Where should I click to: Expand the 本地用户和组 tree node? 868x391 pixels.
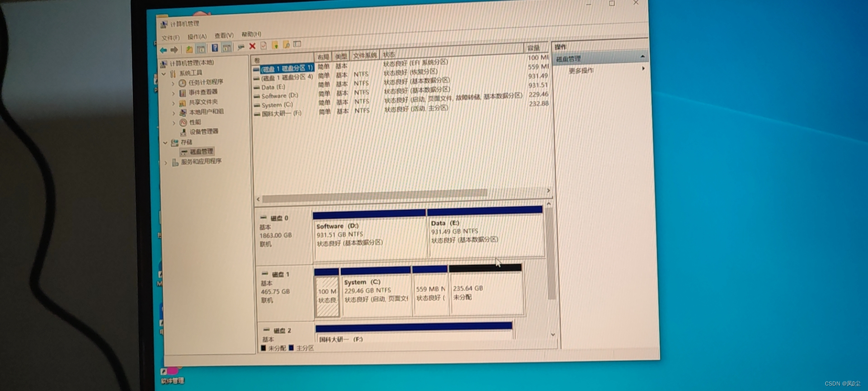click(174, 113)
